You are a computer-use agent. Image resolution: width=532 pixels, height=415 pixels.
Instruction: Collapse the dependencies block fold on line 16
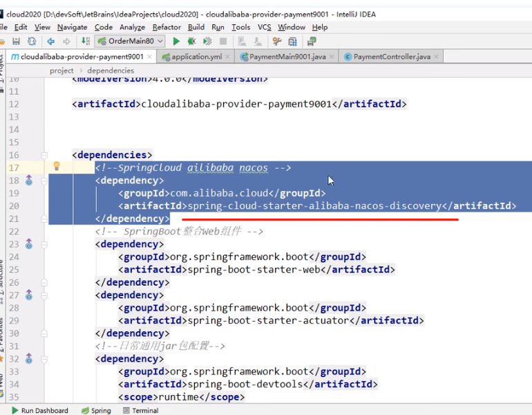44,156
